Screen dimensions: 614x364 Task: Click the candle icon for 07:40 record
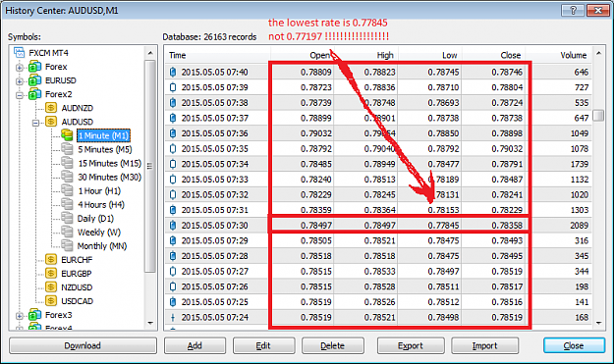173,72
